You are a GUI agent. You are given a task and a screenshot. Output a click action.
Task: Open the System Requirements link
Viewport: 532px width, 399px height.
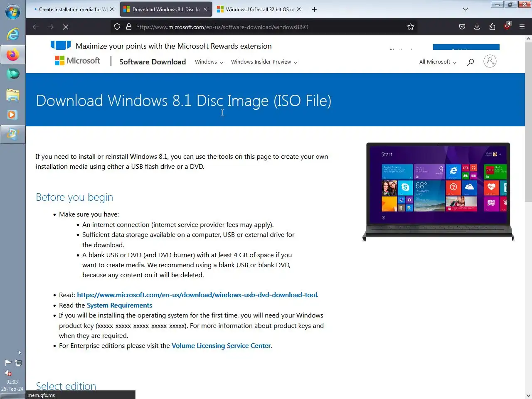pyautogui.click(x=120, y=305)
